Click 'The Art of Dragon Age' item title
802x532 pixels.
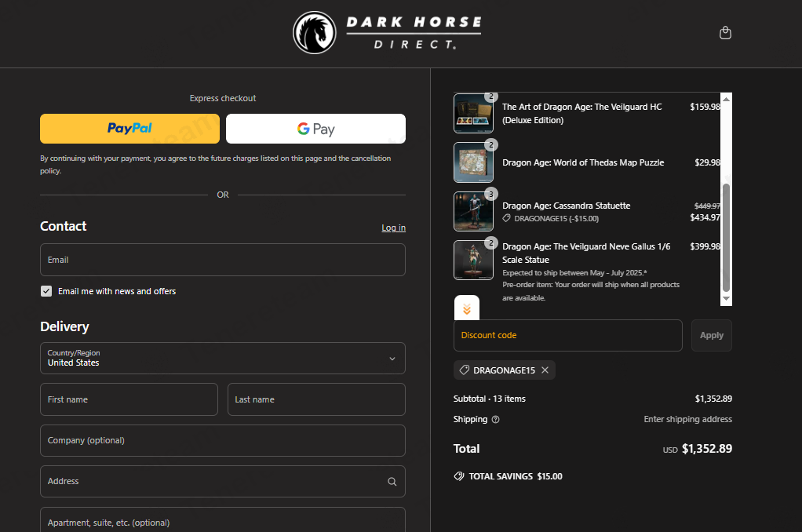(582, 114)
